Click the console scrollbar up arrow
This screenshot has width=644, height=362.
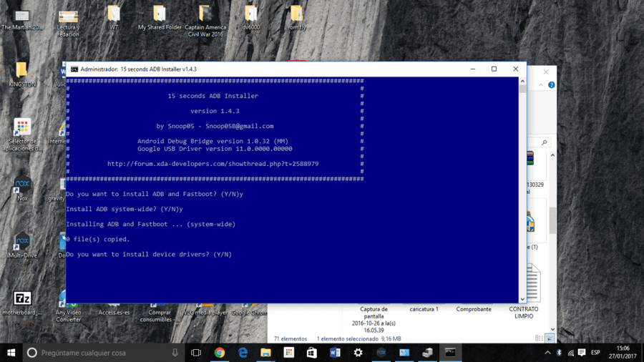[522, 81]
